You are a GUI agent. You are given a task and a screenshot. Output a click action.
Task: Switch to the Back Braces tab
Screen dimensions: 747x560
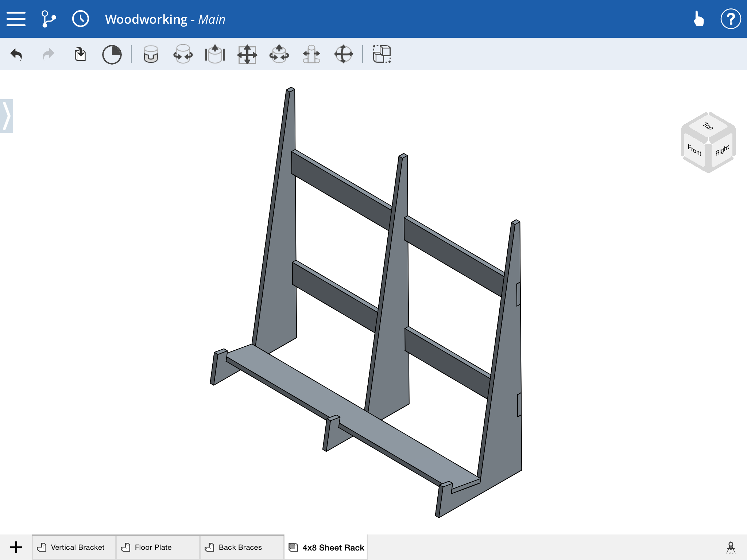(x=240, y=547)
